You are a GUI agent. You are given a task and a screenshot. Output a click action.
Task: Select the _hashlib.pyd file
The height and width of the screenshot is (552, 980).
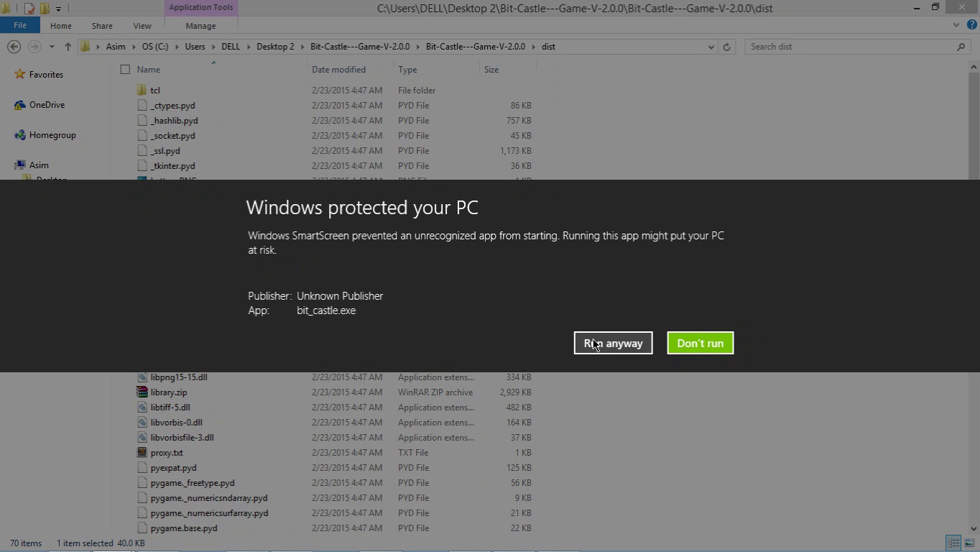tap(174, 121)
